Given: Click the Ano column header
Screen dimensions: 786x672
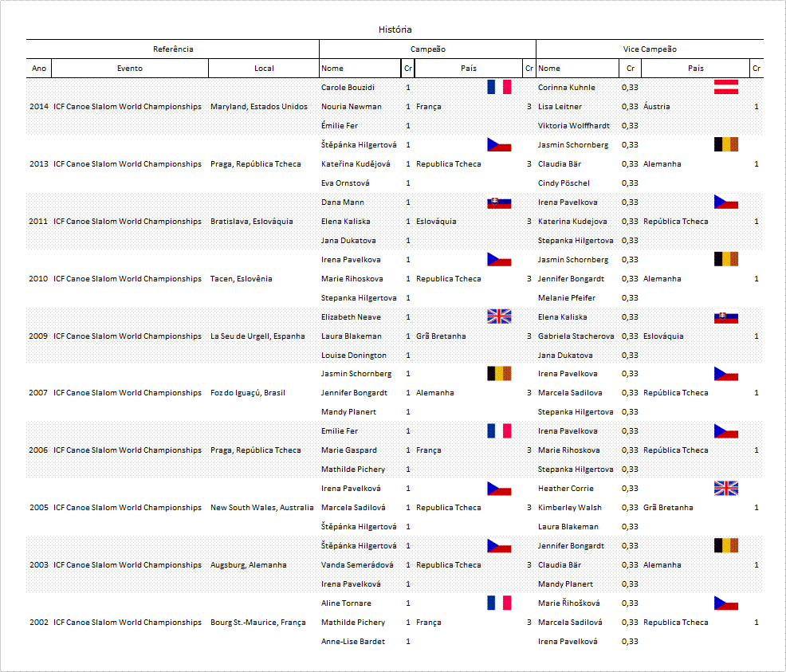Looking at the screenshot, I should [x=38, y=68].
